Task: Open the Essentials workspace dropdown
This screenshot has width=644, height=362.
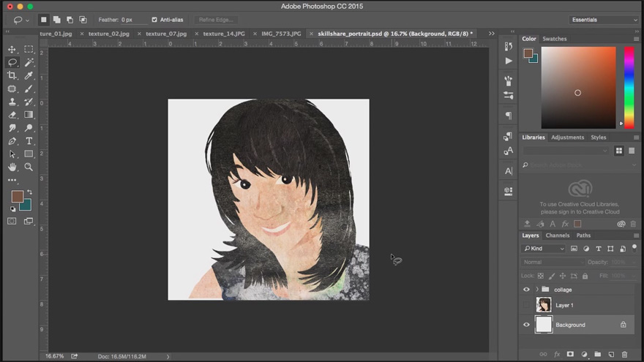Action: point(604,20)
